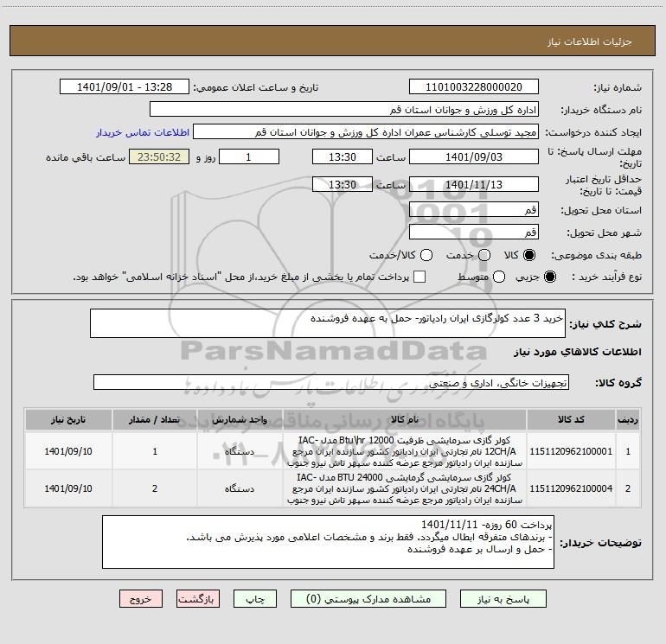Check the اسناد خزانه اسلامی payment checkbox
Image resolution: width=666 pixels, height=644 pixels.
419,277
